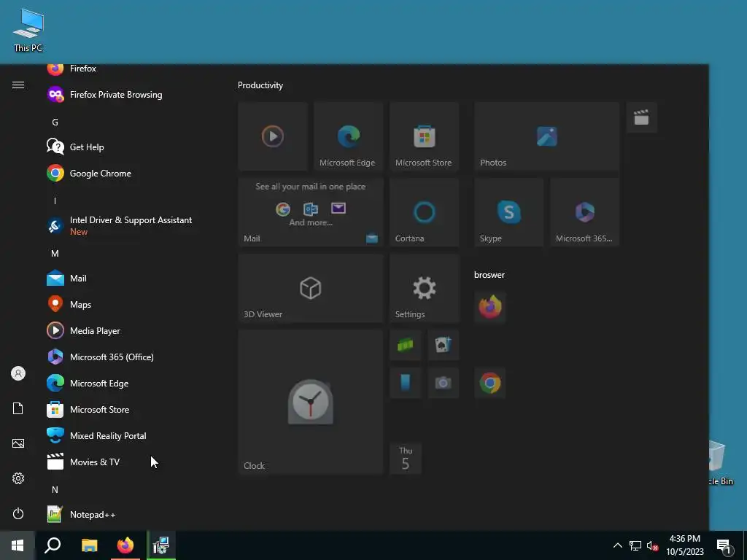Select the Productivity group header
Viewport: 747px width, 560px height.
coord(260,85)
